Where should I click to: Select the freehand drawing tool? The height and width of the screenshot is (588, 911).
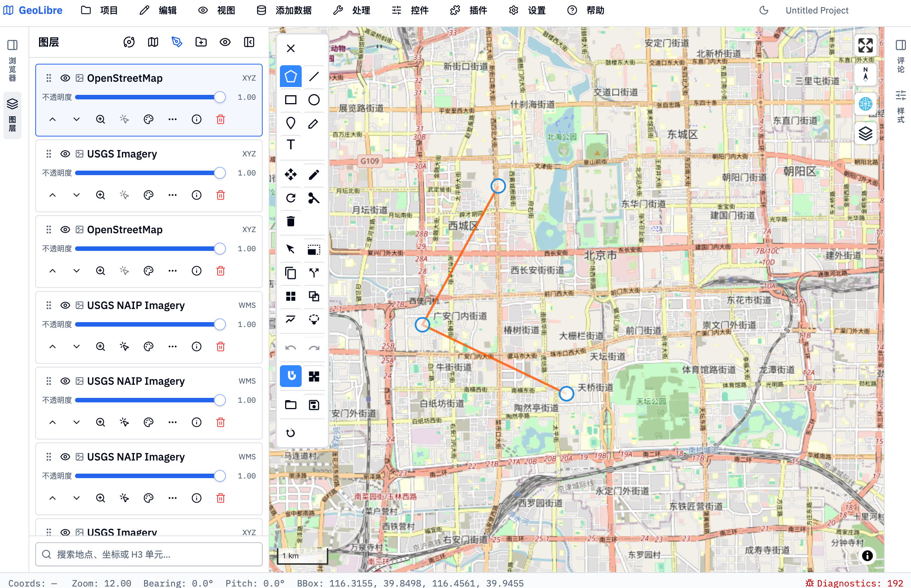point(314,123)
